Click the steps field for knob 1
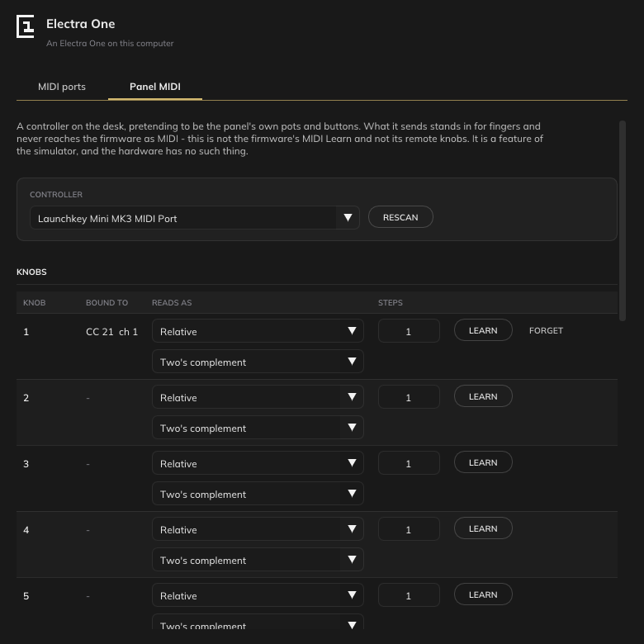Screen dimensions: 644x644 pos(409,331)
